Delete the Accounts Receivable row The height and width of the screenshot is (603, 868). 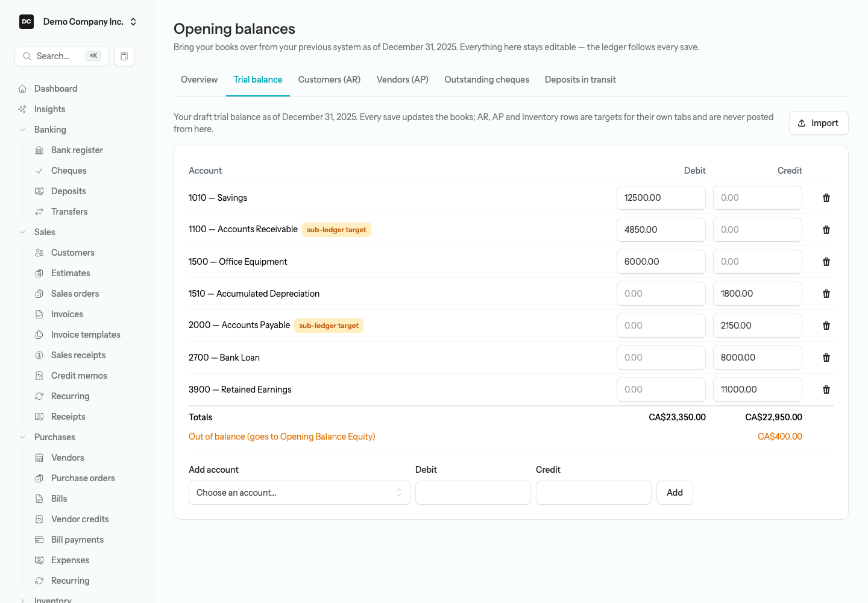click(x=826, y=230)
